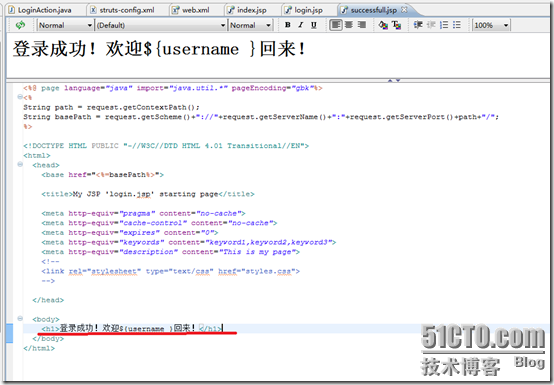Switch to the struts-config.xml tab
This screenshot has height=385, width=554.
click(123, 10)
